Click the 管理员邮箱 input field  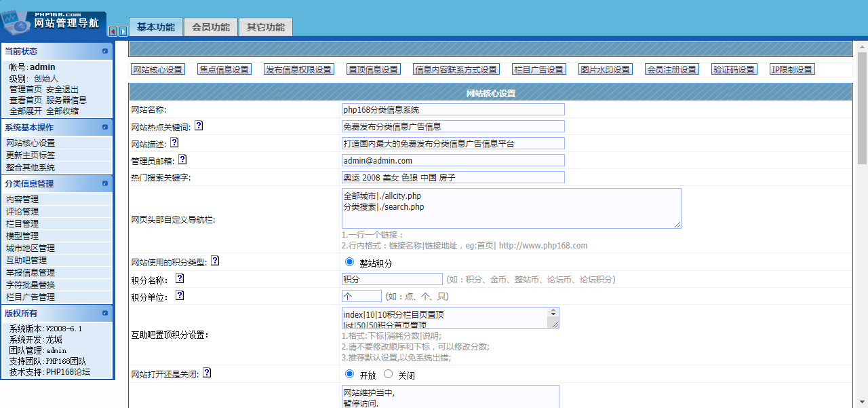(453, 160)
